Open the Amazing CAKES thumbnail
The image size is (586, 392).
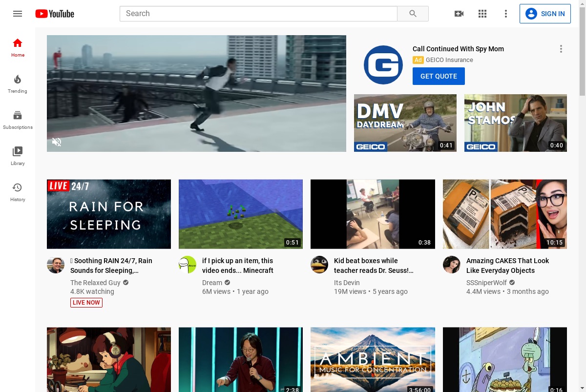click(505, 214)
